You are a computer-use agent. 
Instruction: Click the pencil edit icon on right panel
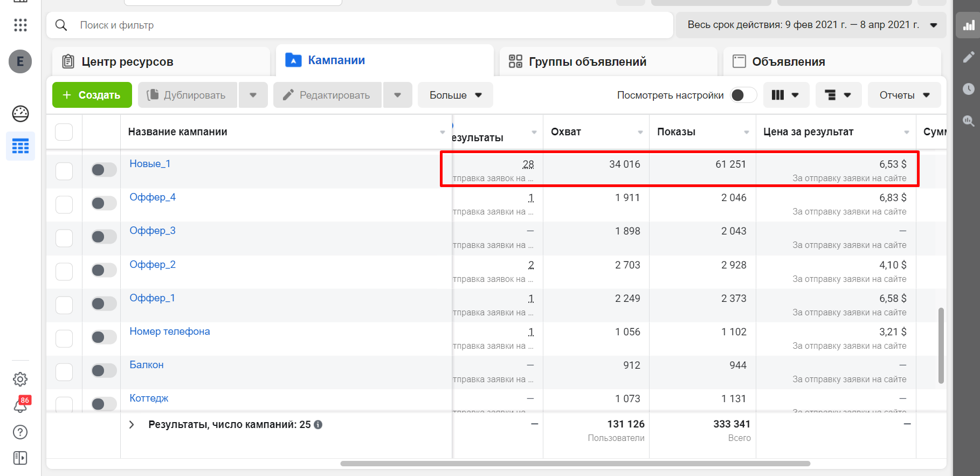coord(969,57)
